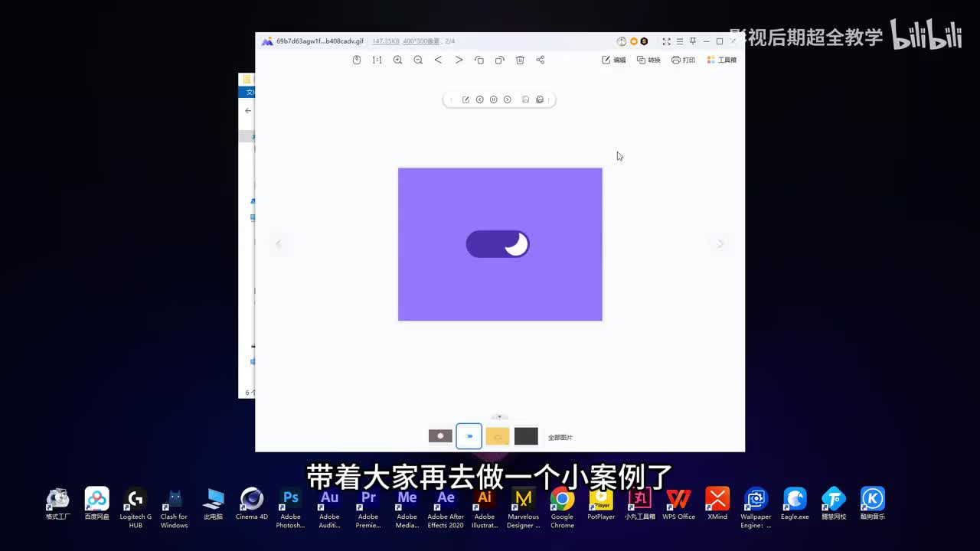Rotate image counterclockwise
Viewport: 980px width, 551px height.
coord(479,60)
